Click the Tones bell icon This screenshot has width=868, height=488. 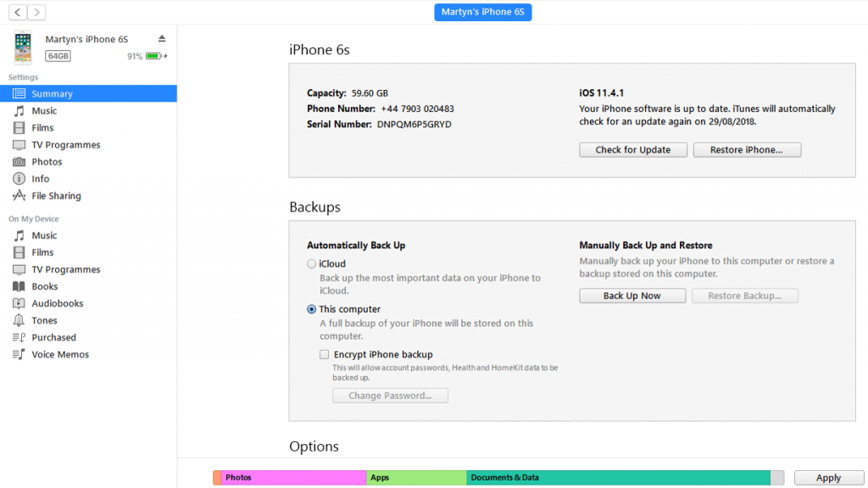pos(19,320)
